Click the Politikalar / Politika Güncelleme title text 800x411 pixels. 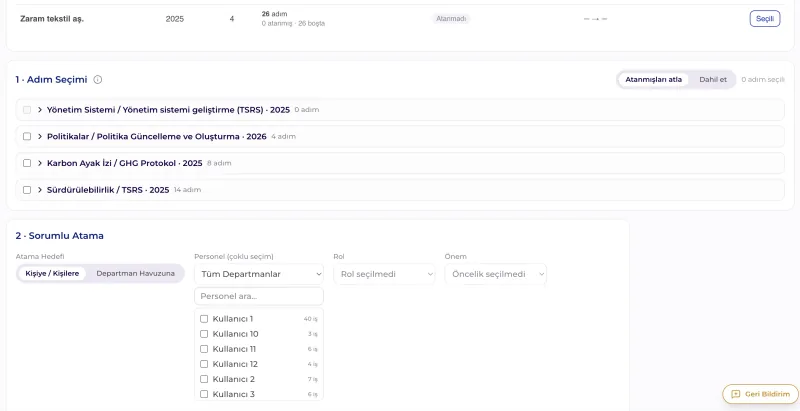[x=157, y=137]
